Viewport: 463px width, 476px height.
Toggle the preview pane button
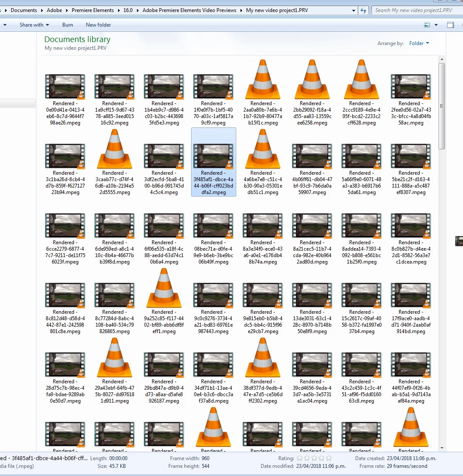pyautogui.click(x=451, y=25)
